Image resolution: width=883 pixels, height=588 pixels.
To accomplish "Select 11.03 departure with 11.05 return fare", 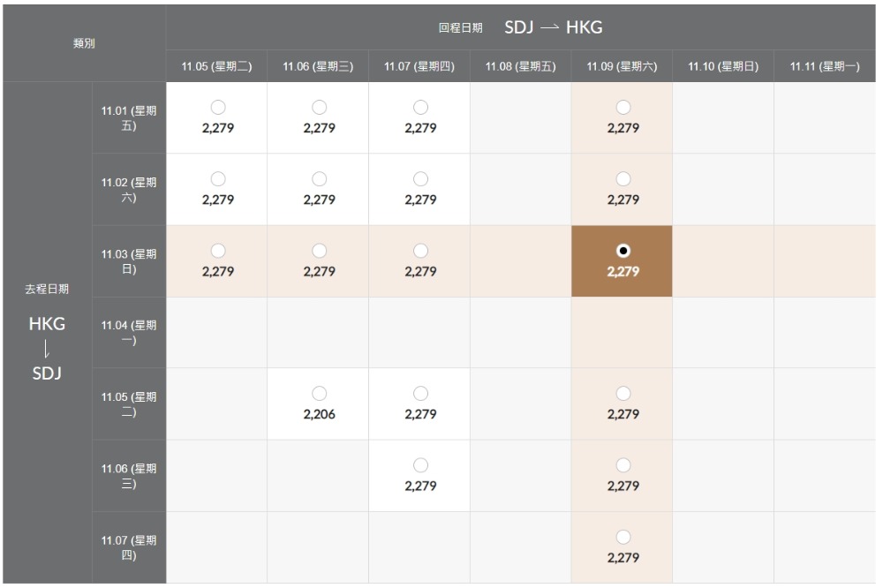I will [218, 251].
